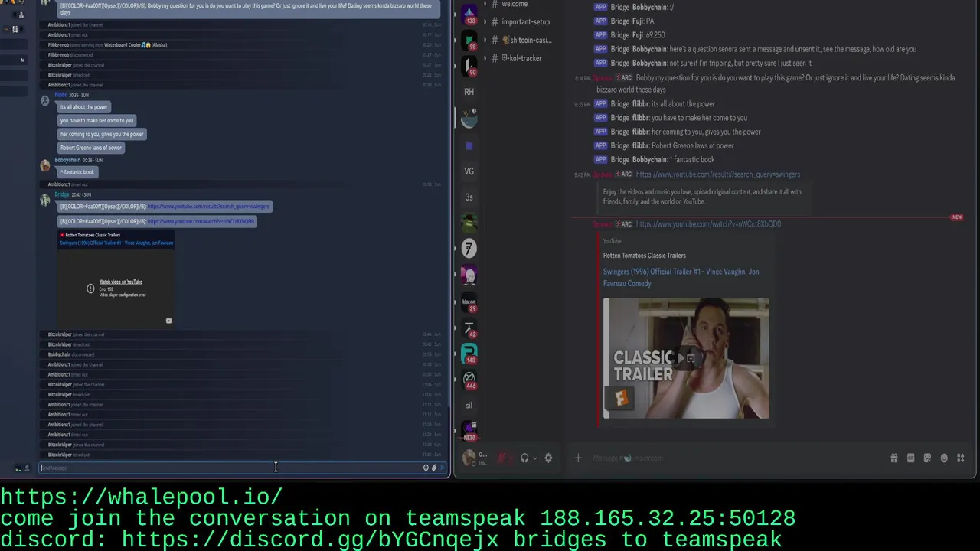Open the Discord server with 90 badge
This screenshot has width=980, height=551.
tap(469, 66)
